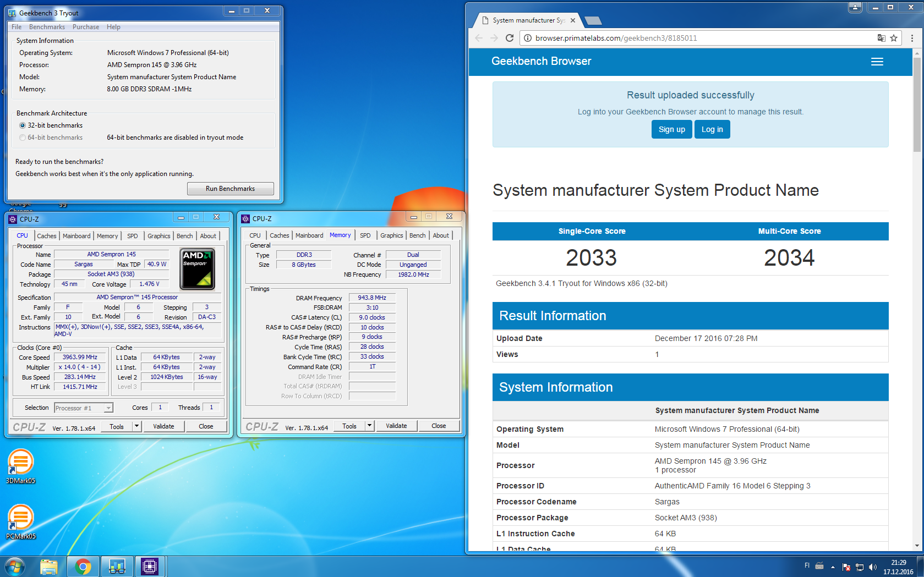
Task: Open the Windows Start menu
Action: [15, 567]
